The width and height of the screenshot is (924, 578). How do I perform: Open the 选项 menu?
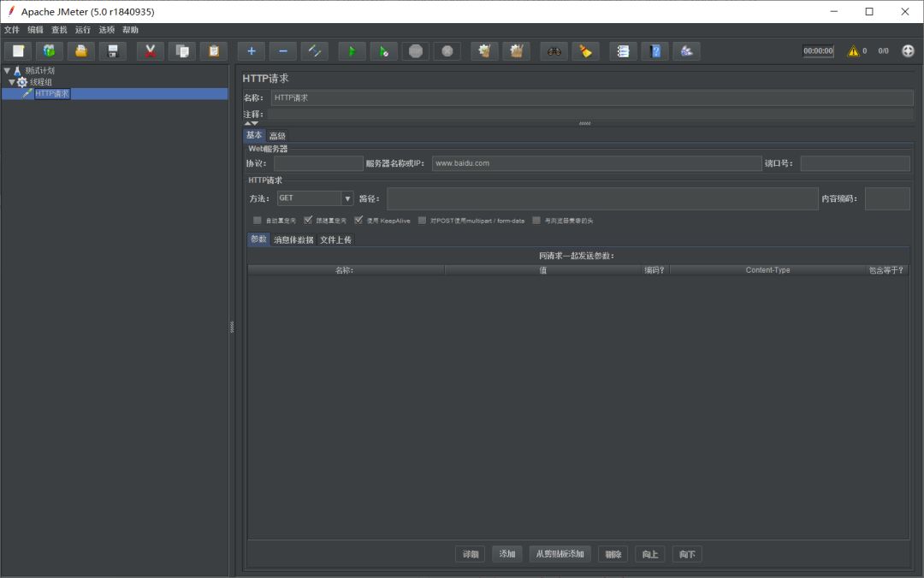pos(107,30)
